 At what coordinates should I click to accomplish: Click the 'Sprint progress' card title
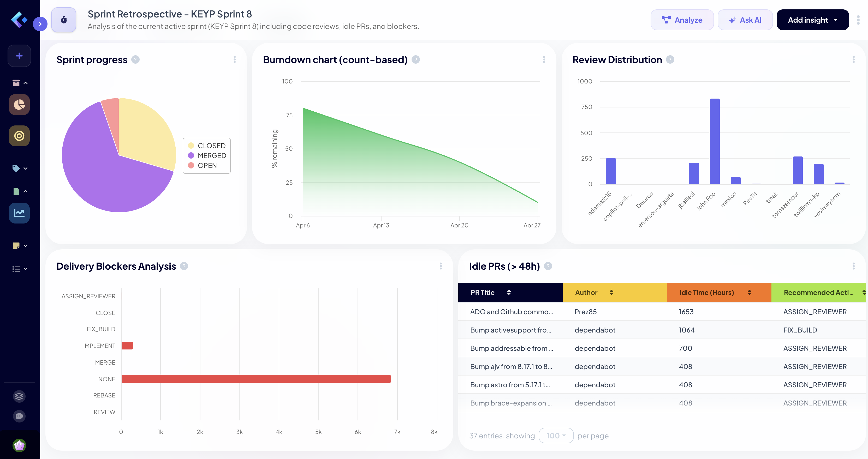(x=92, y=60)
